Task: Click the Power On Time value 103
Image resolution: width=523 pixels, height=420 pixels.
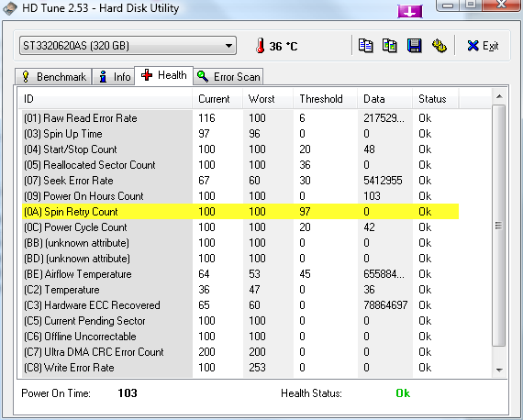Action: [x=128, y=393]
